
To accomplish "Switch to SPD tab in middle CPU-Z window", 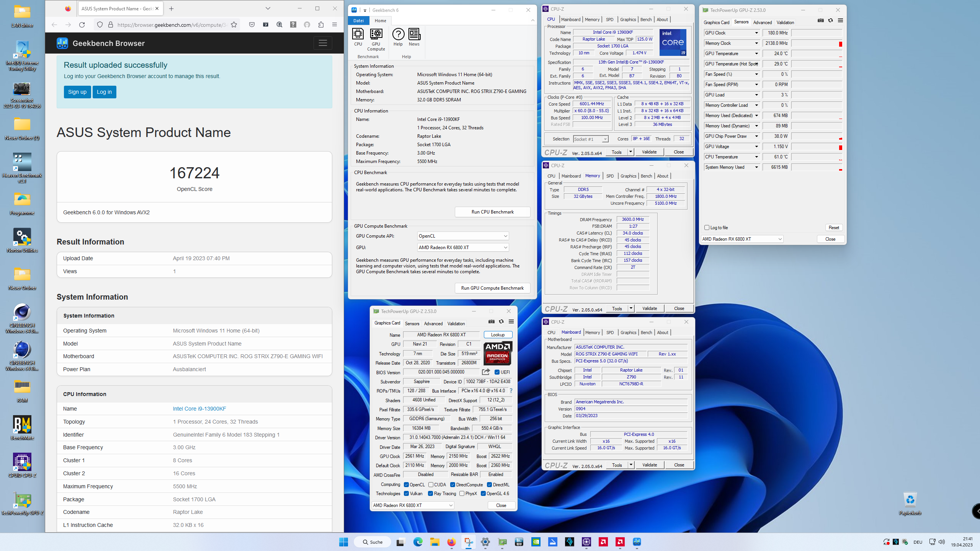I will point(610,176).
